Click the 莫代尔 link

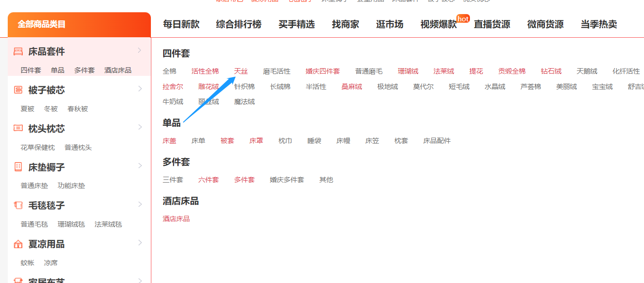point(423,87)
